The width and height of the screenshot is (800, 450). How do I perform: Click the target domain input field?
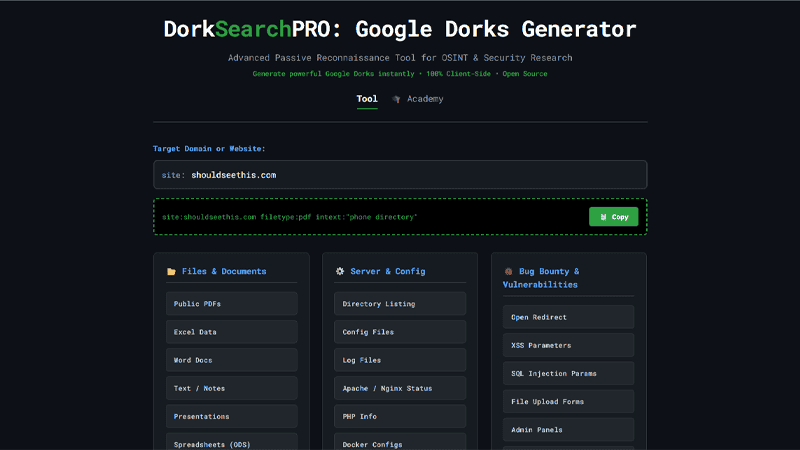(x=400, y=174)
